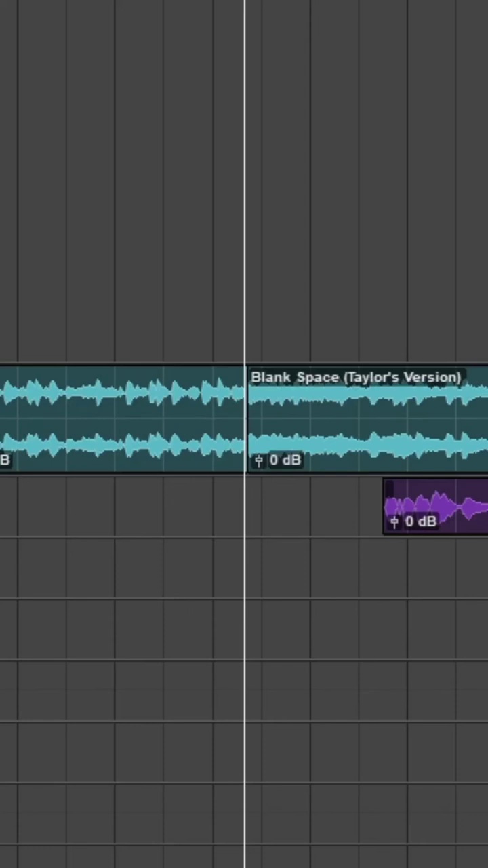Click the Blank Space clip's 0 dB gain label
Image resolution: width=488 pixels, height=868 pixels.
285,460
